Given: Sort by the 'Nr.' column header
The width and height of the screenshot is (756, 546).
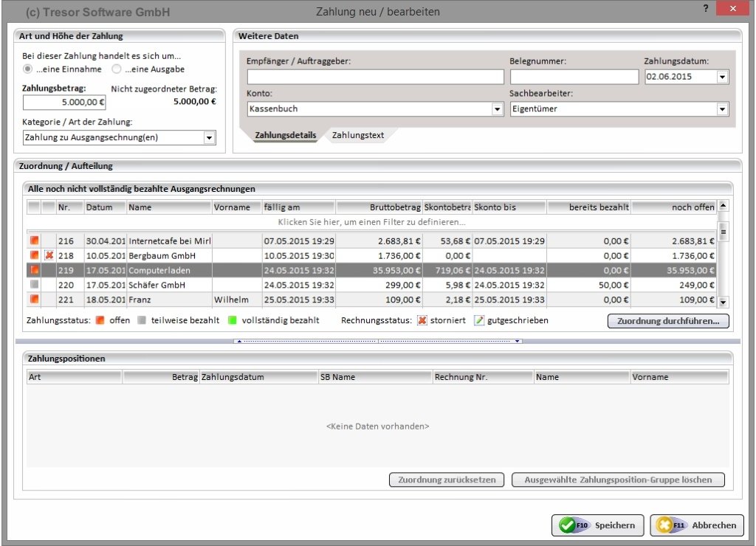Looking at the screenshot, I should click(x=70, y=207).
